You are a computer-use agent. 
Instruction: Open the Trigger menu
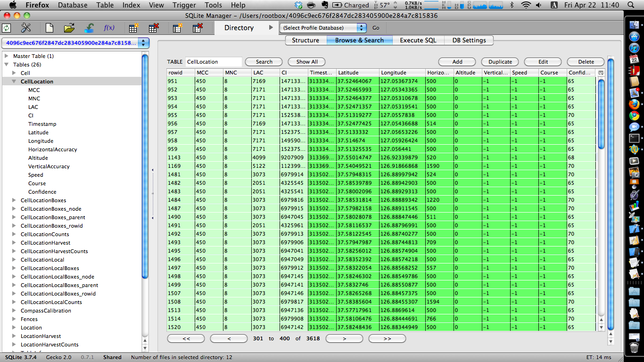(x=184, y=5)
